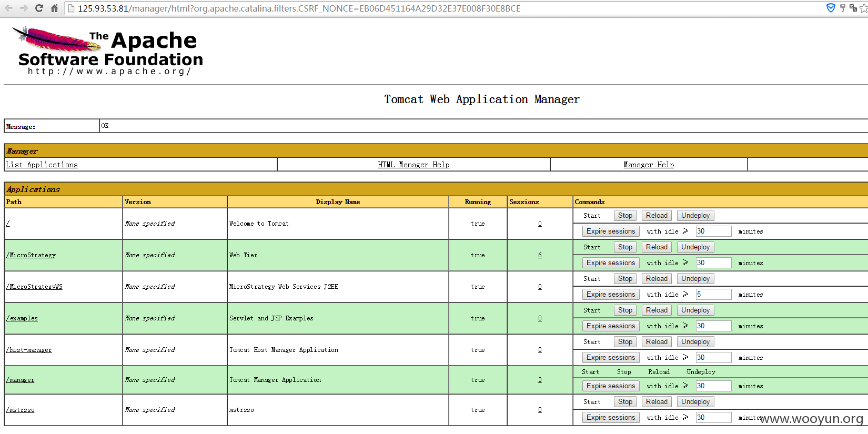View sessions count 0 for root app
868x434 pixels.
(540, 224)
